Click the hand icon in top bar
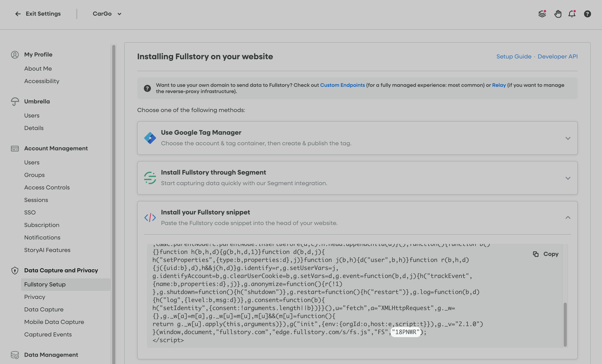Image resolution: width=602 pixels, height=364 pixels. (558, 14)
